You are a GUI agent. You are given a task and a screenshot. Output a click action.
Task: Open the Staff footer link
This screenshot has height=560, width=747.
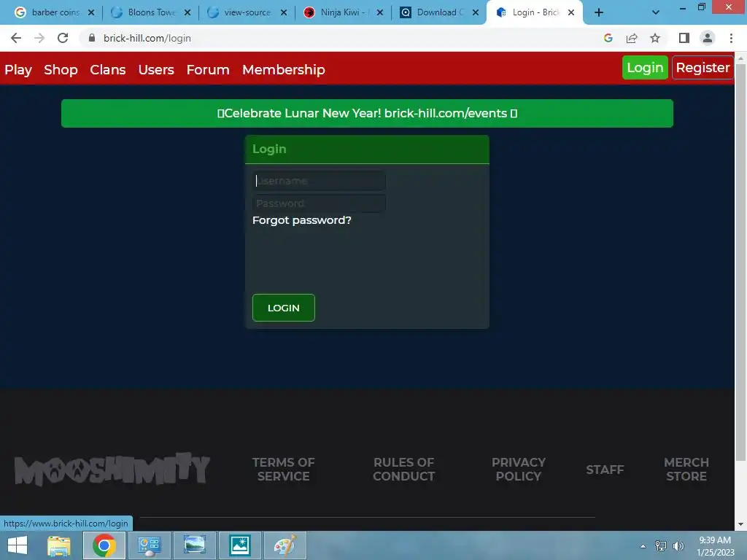pyautogui.click(x=605, y=470)
